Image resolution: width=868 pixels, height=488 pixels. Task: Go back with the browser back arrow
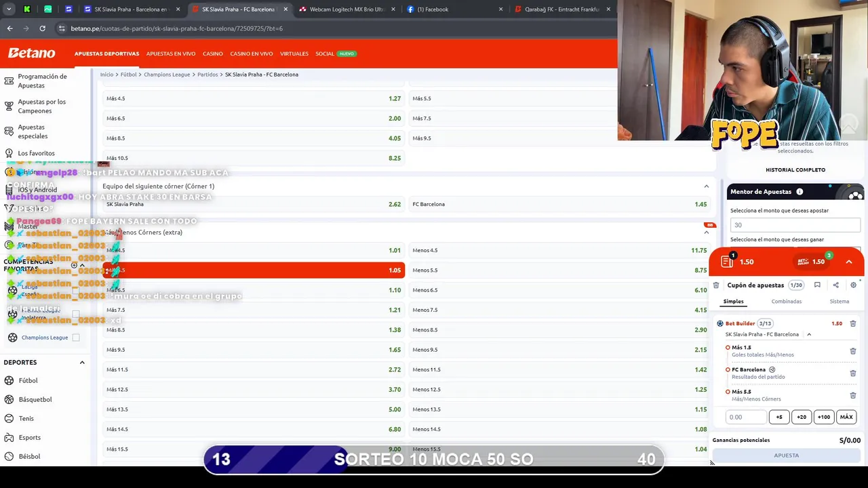pos(9,28)
